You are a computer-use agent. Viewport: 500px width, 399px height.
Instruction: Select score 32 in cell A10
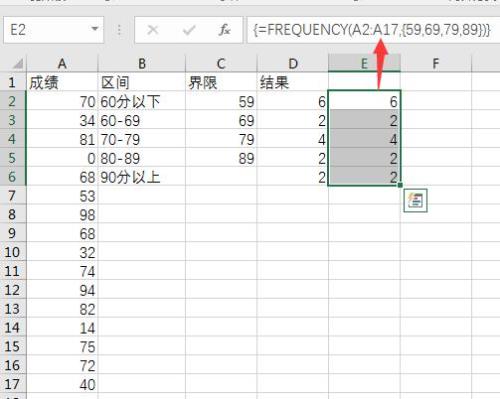coord(62,252)
